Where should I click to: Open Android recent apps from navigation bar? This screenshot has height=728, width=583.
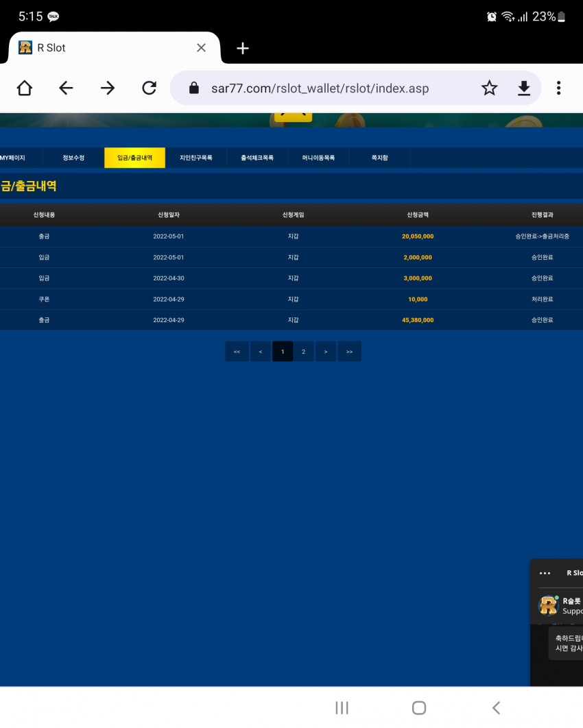click(x=342, y=707)
